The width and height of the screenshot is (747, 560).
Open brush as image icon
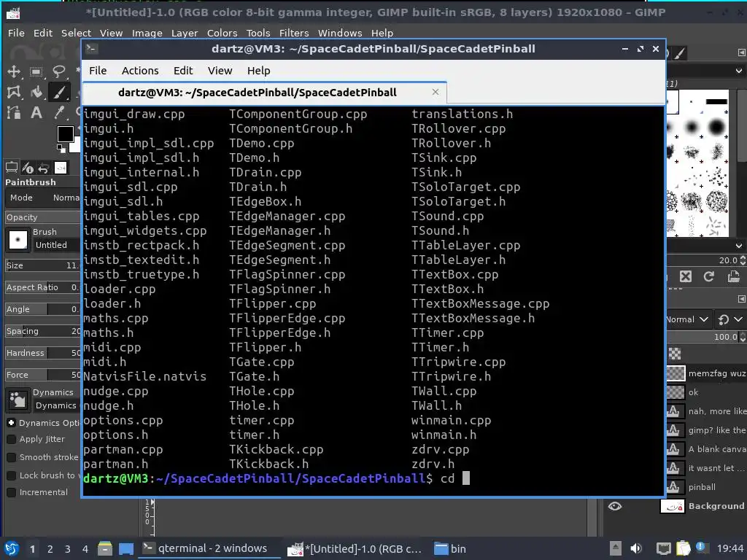point(734,276)
